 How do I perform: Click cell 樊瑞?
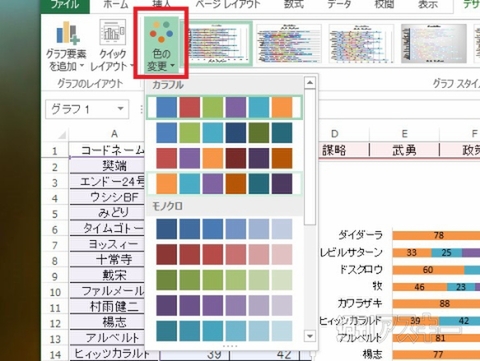click(x=107, y=165)
